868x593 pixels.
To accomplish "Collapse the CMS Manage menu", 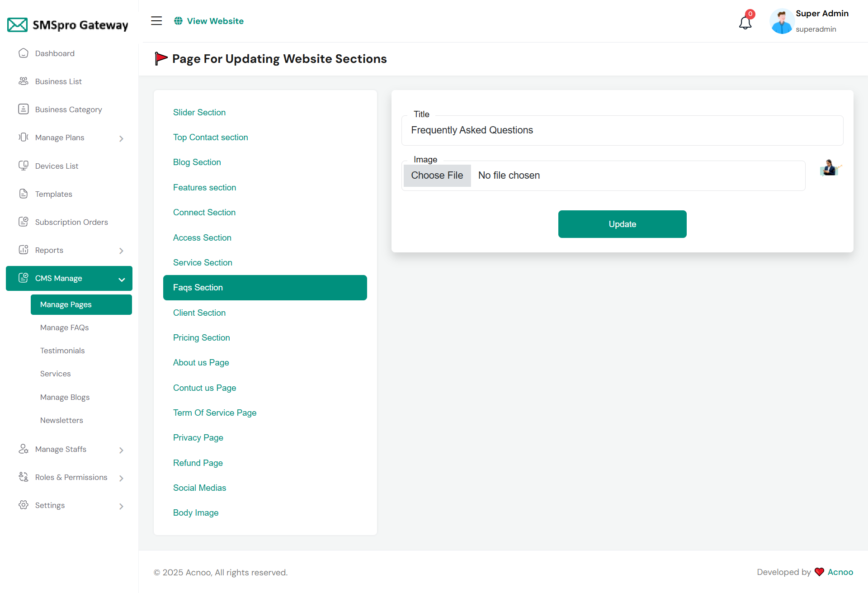I will point(122,279).
